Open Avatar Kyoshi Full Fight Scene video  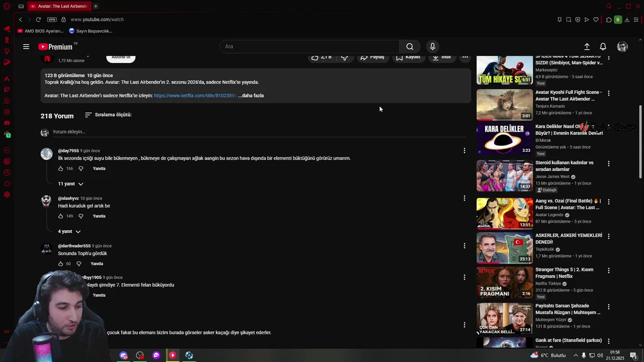[x=504, y=105]
